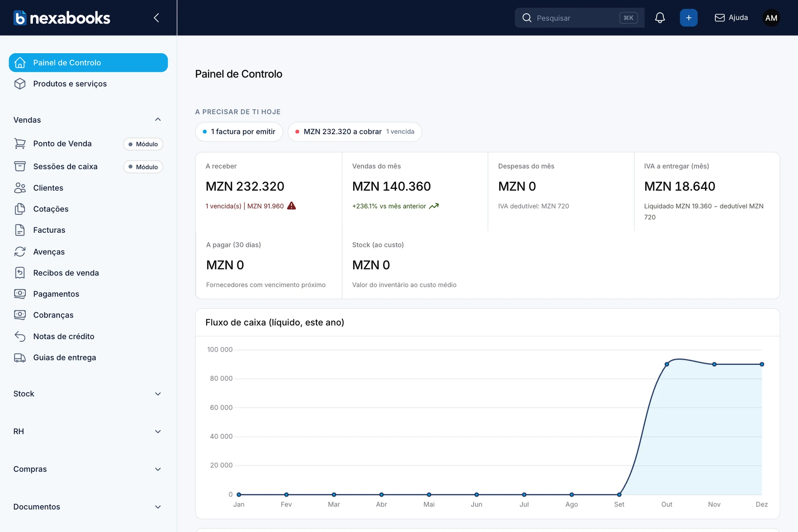The width and height of the screenshot is (798, 532).
Task: Collapse the Vendas section
Action: tap(158, 120)
